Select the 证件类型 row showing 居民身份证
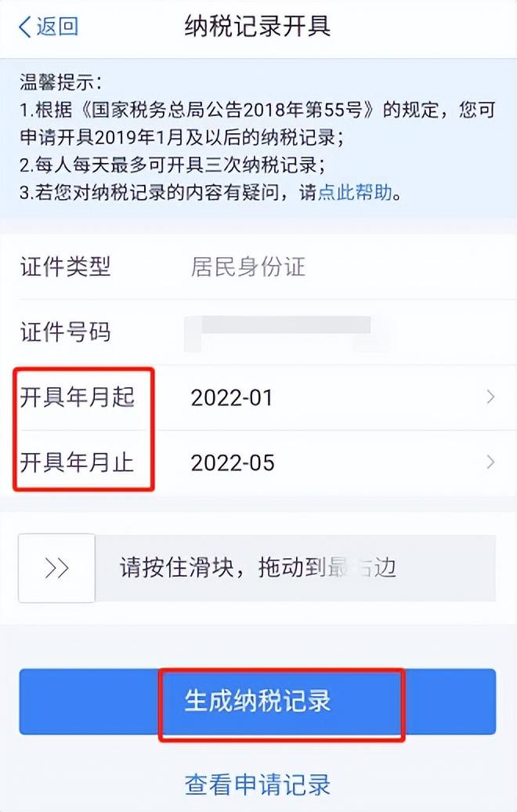 258,267
